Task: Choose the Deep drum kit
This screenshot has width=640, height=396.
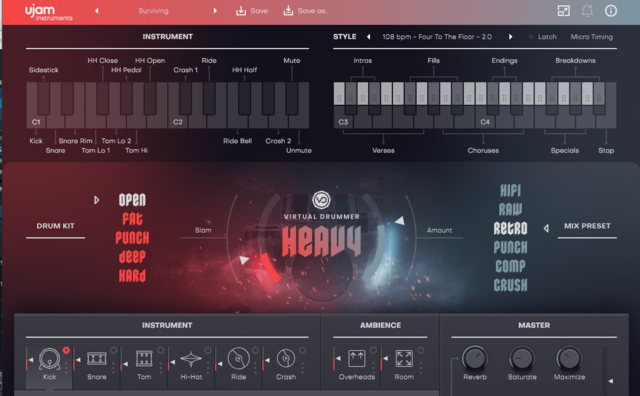Action: (x=132, y=257)
